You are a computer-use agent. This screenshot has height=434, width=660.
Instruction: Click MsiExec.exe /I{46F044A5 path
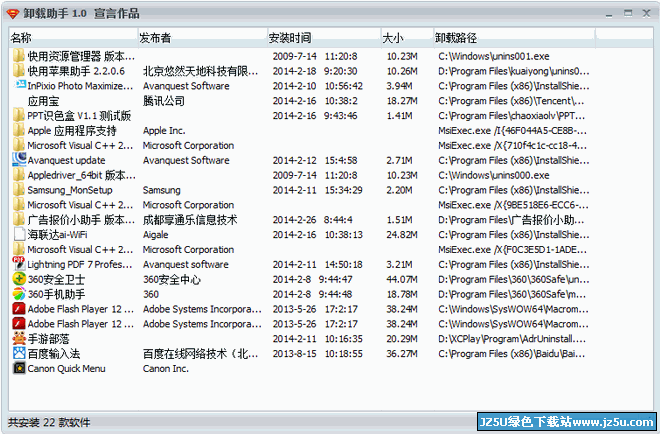tap(512, 131)
